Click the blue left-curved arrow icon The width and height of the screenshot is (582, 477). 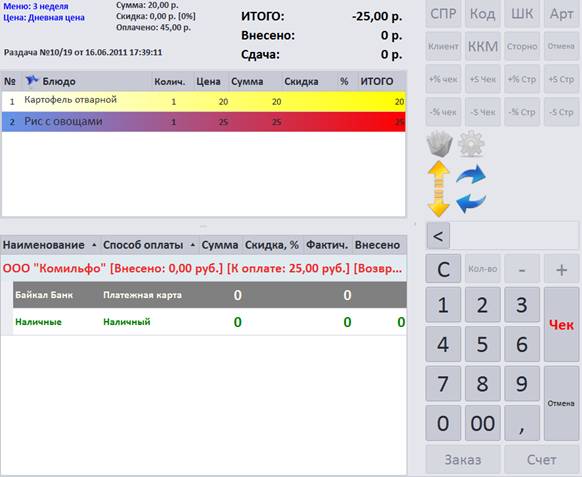click(x=471, y=203)
